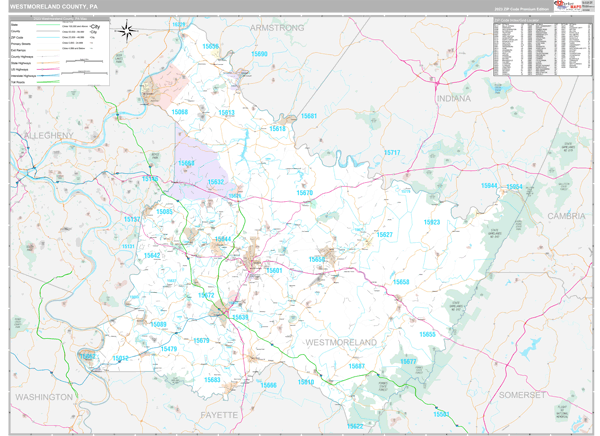Click the FAYETTE county label

[217, 413]
